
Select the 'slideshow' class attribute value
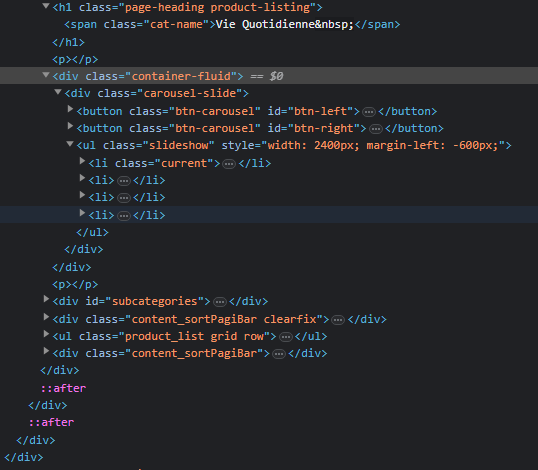point(179,145)
